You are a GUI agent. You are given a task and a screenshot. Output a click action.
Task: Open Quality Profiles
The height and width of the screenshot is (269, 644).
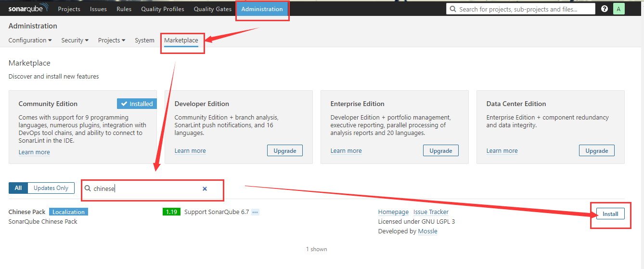163,9
